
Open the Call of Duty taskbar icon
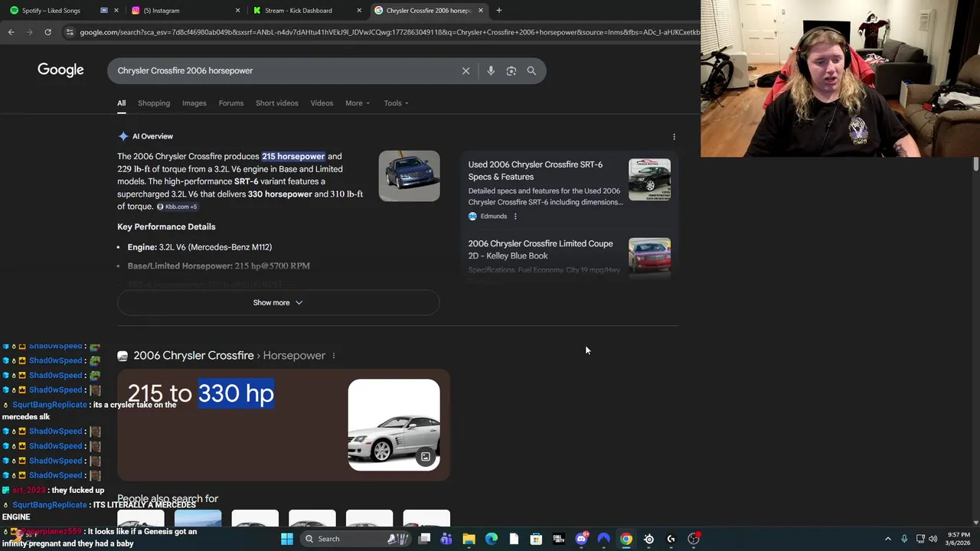click(x=558, y=539)
